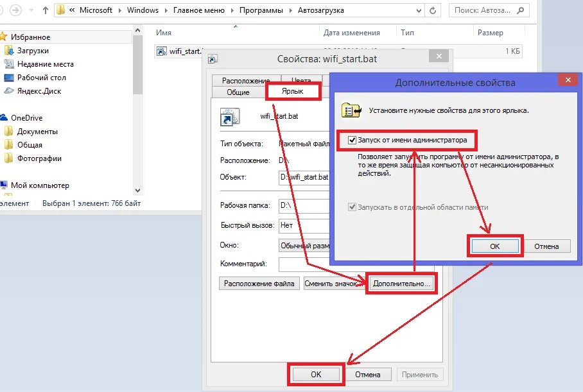Click the Применить button
583x392 pixels.
pos(420,375)
